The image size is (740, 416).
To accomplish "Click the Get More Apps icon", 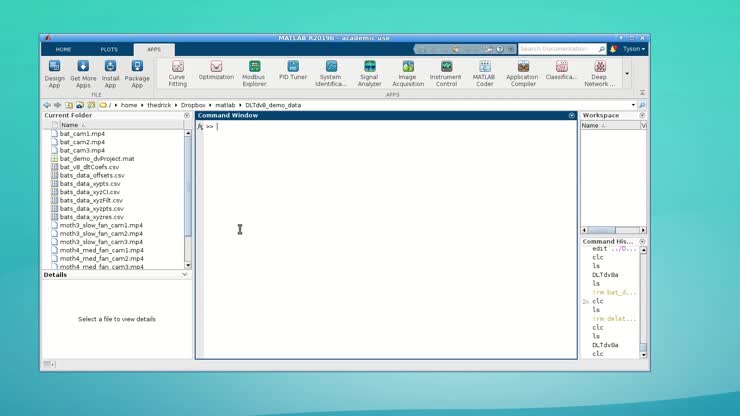I will point(83,72).
